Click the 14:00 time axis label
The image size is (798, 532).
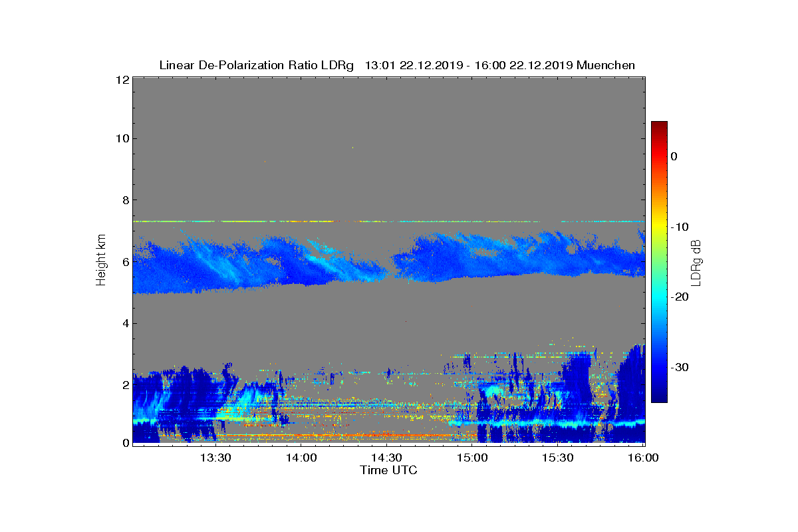click(x=301, y=458)
